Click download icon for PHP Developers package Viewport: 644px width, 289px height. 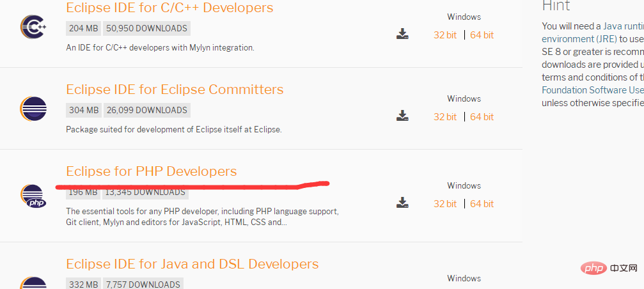click(402, 203)
